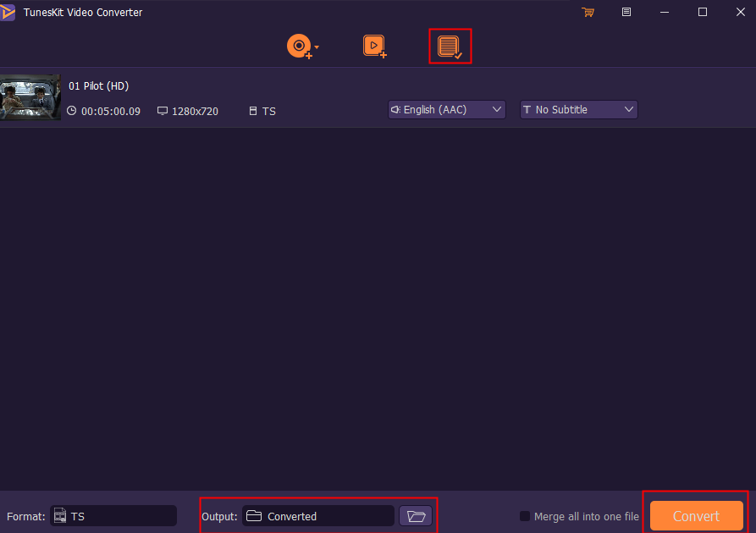Screen dimensions: 756x533
Task: Click the resolution 1280x720 text
Action: coord(195,112)
